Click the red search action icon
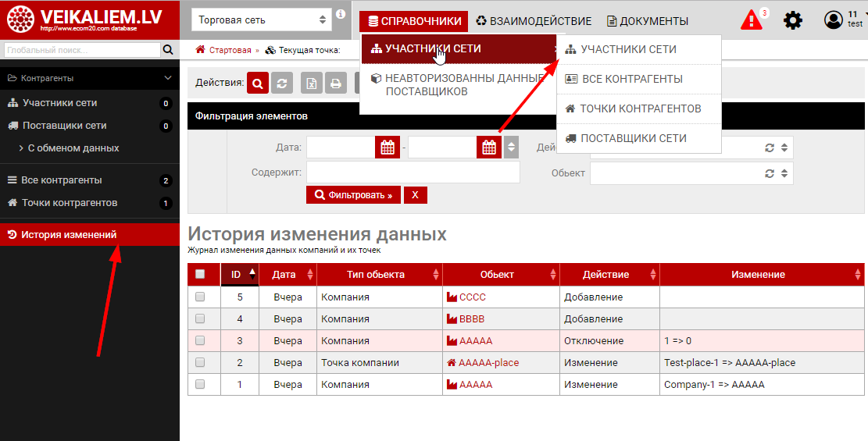868x441 pixels. (x=259, y=83)
